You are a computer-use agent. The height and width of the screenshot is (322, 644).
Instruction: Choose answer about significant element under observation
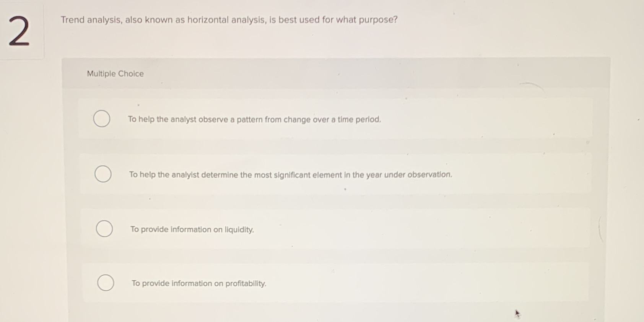click(x=291, y=175)
